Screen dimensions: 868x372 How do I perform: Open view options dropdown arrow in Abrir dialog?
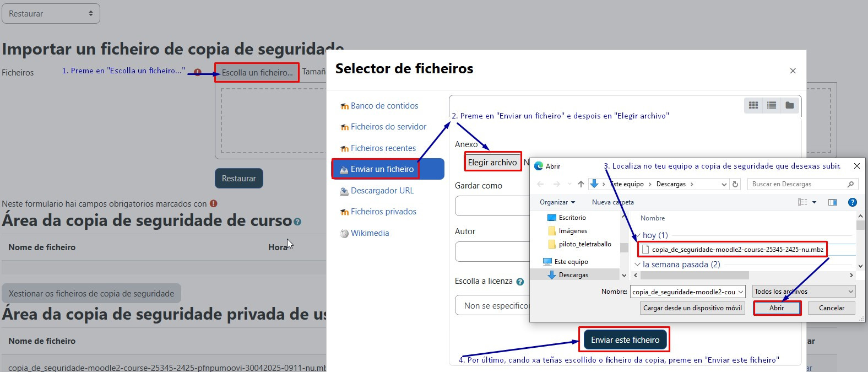815,202
